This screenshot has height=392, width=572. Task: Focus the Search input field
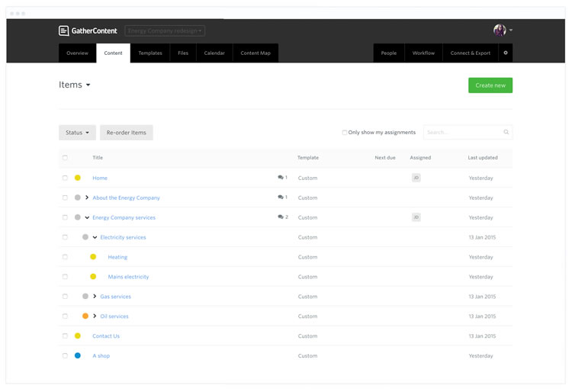pyautogui.click(x=462, y=133)
